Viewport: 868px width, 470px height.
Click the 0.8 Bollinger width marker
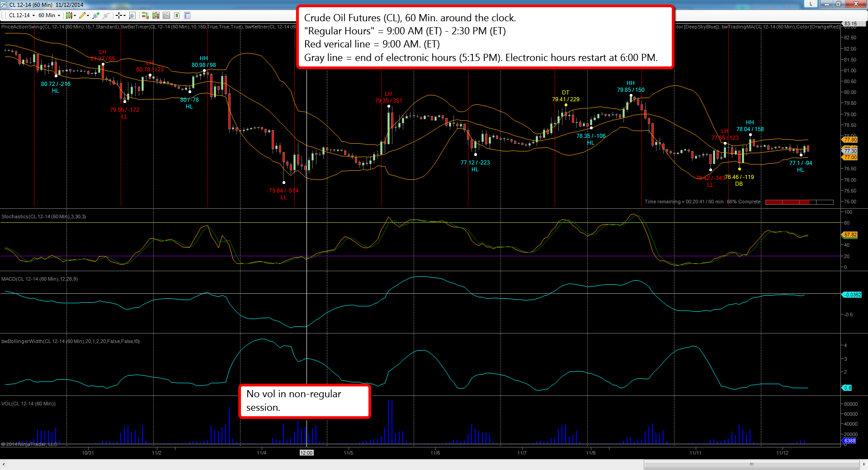[847, 388]
